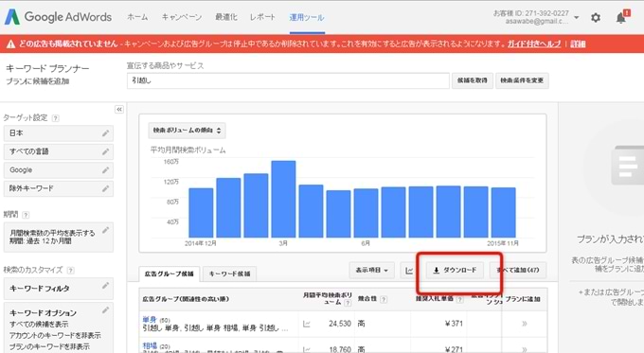Click the プランに追加 column header
The image size is (644, 353).
(x=523, y=299)
